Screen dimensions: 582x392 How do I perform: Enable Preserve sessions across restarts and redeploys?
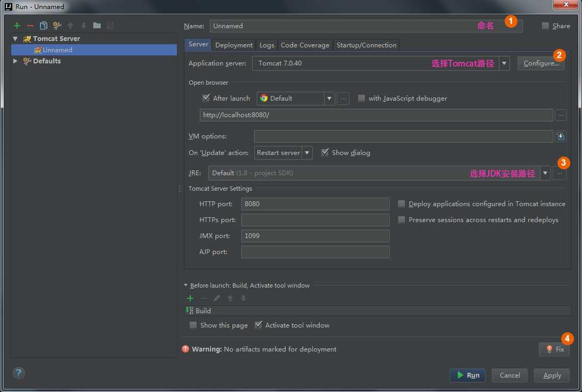[401, 219]
